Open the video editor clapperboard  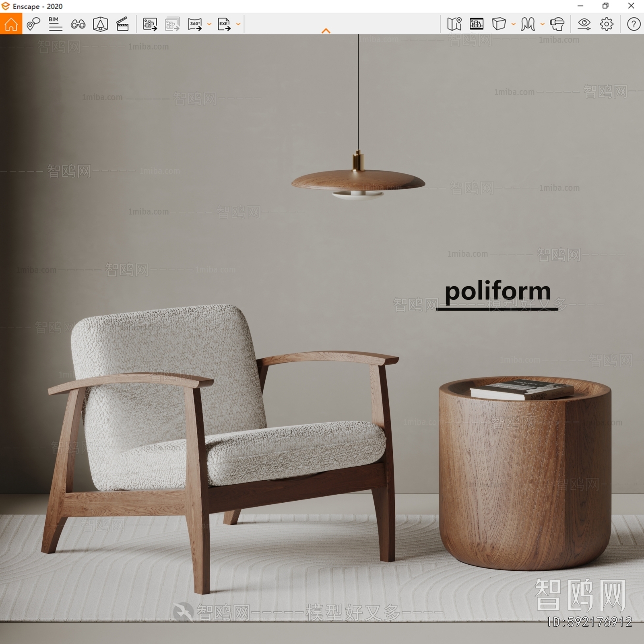[x=122, y=24]
